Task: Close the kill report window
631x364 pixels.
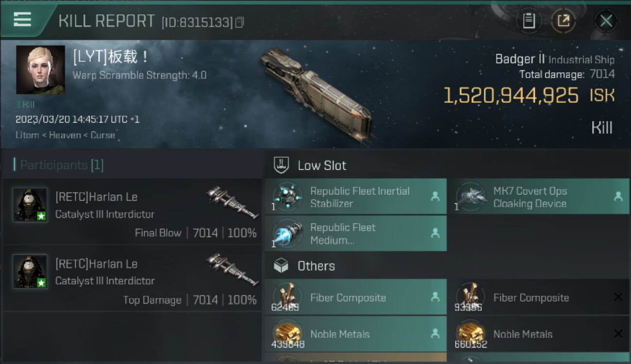Action: [x=606, y=21]
